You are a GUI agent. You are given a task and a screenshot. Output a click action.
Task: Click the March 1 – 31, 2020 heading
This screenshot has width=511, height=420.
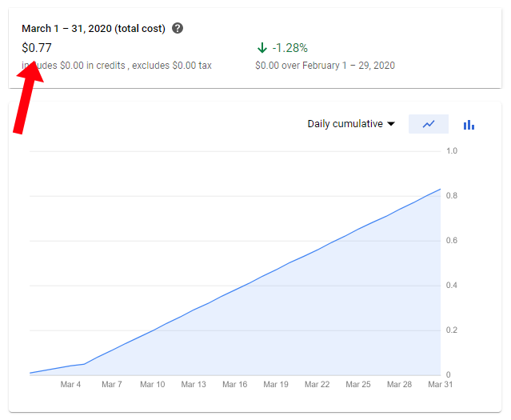point(94,29)
